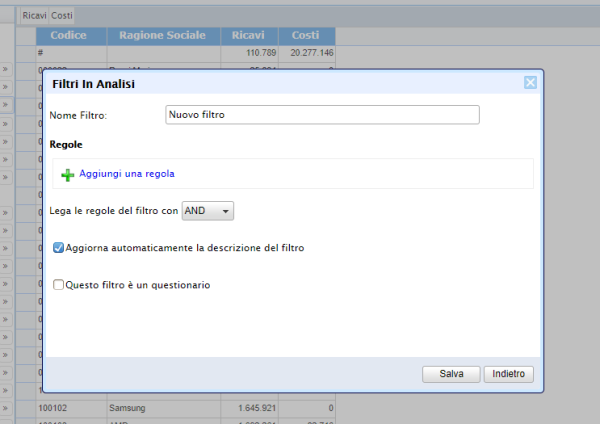Viewport: 600px width, 424px height.
Task: Expand the row arrow beside the Samsung row
Action: pos(5,408)
